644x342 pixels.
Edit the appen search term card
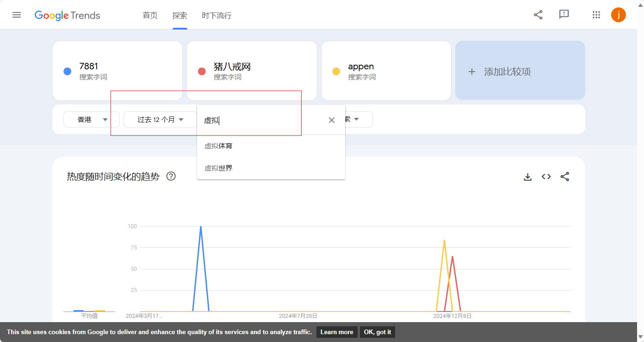click(386, 71)
